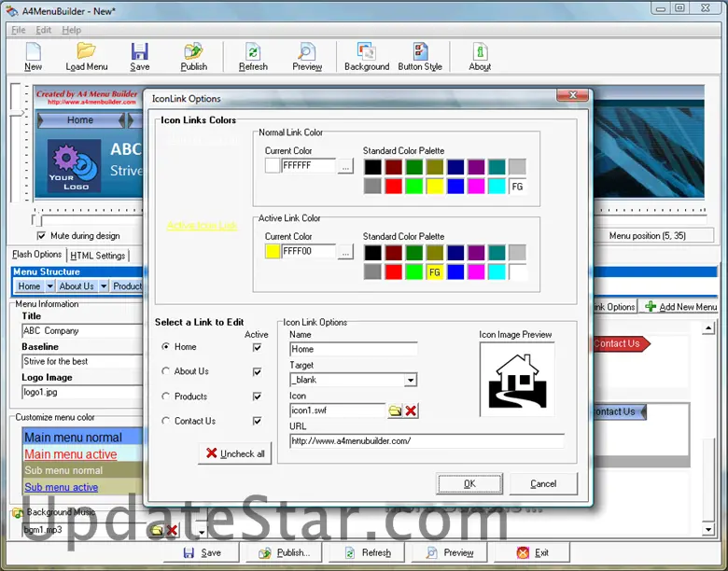The height and width of the screenshot is (571, 728).
Task: Click the Uncheck all button
Action: point(235,453)
